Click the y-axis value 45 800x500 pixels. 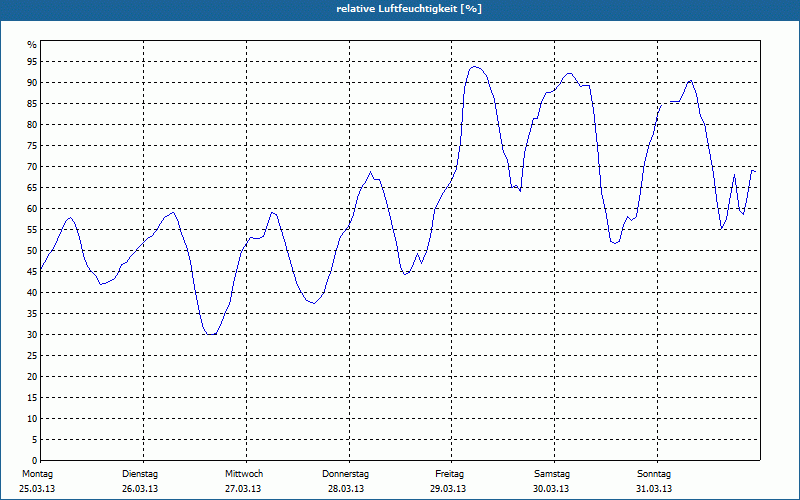[32, 271]
